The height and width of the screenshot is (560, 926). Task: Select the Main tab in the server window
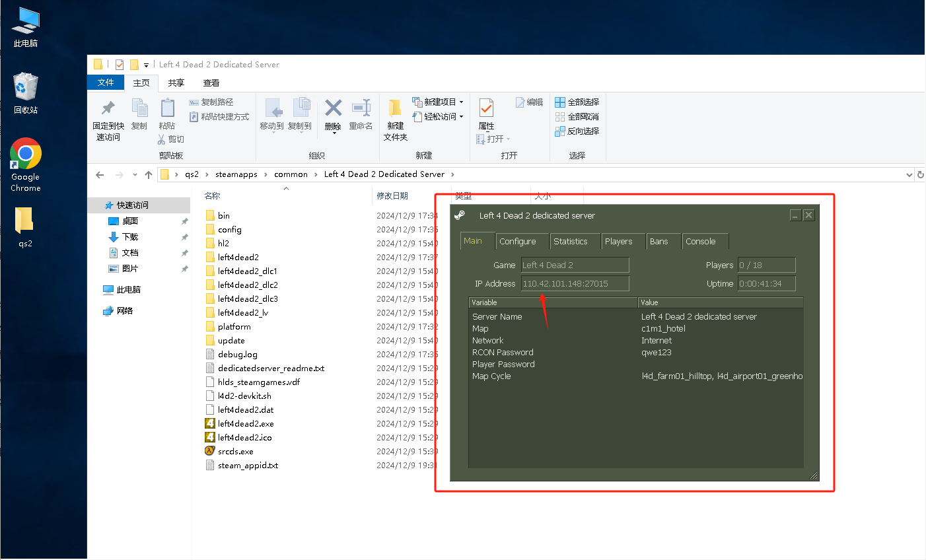click(x=477, y=241)
